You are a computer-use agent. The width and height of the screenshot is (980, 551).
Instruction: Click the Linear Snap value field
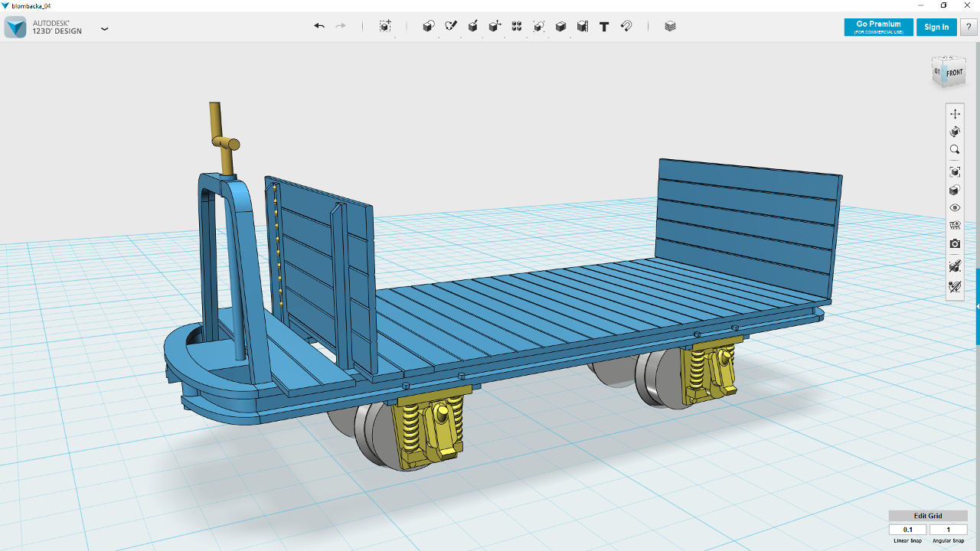[x=908, y=530]
